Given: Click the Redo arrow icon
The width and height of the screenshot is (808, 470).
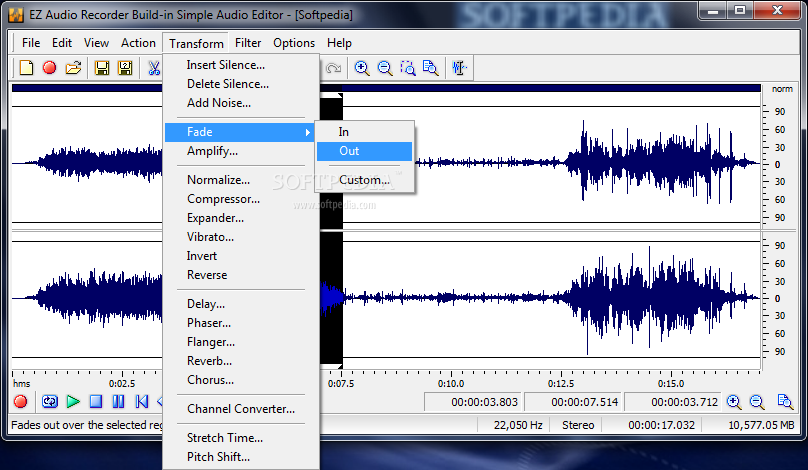Looking at the screenshot, I should point(333,68).
